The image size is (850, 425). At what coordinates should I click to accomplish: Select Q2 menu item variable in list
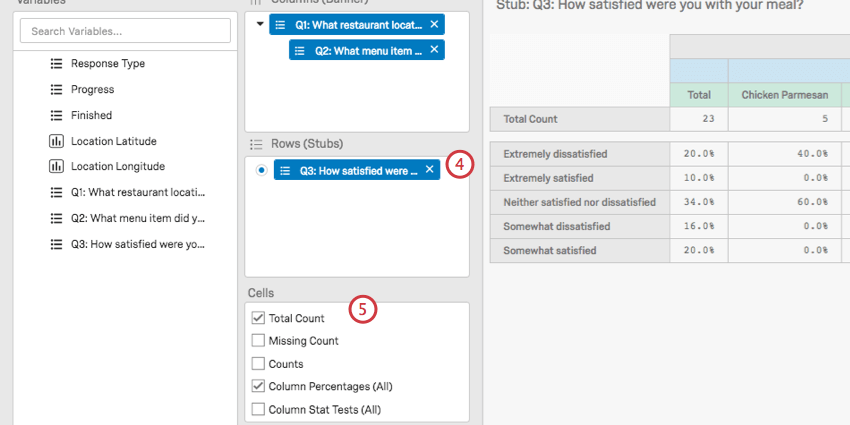point(137,218)
